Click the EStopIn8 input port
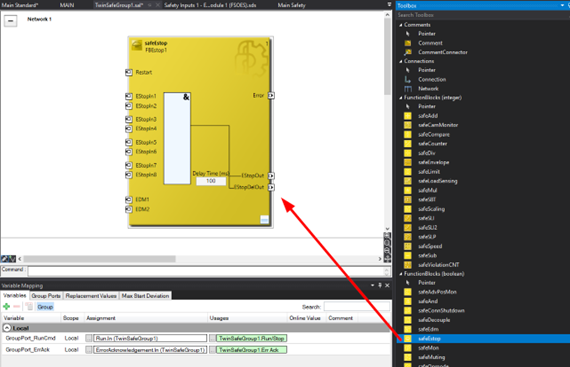Screen dimensions: 570x367 pos(129,175)
